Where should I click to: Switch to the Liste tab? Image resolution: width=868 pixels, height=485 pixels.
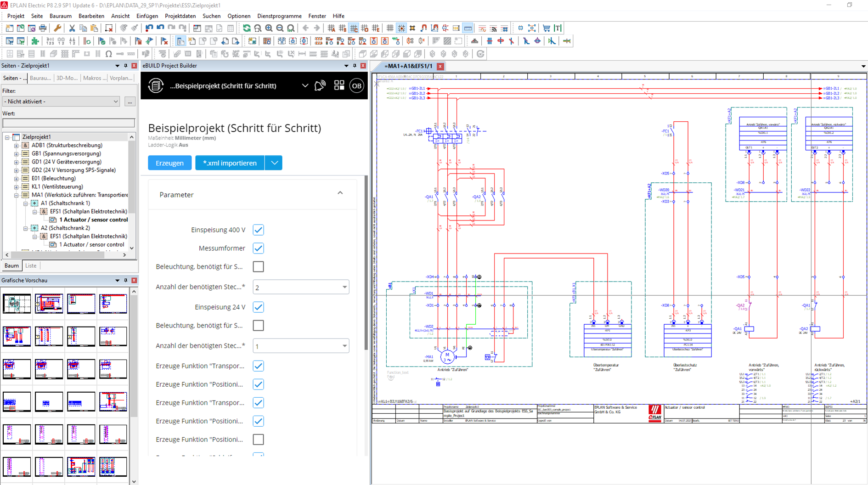31,265
